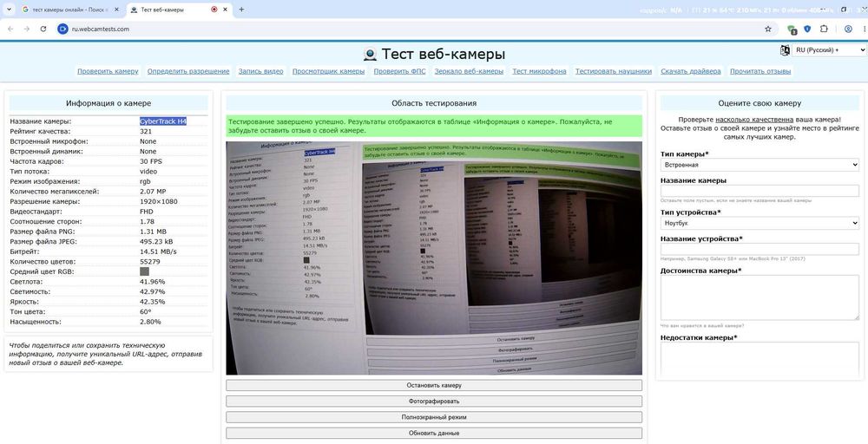Viewport: 868px width, 444px height.
Task: Open the blue shield extension icon
Action: pyautogui.click(x=807, y=29)
